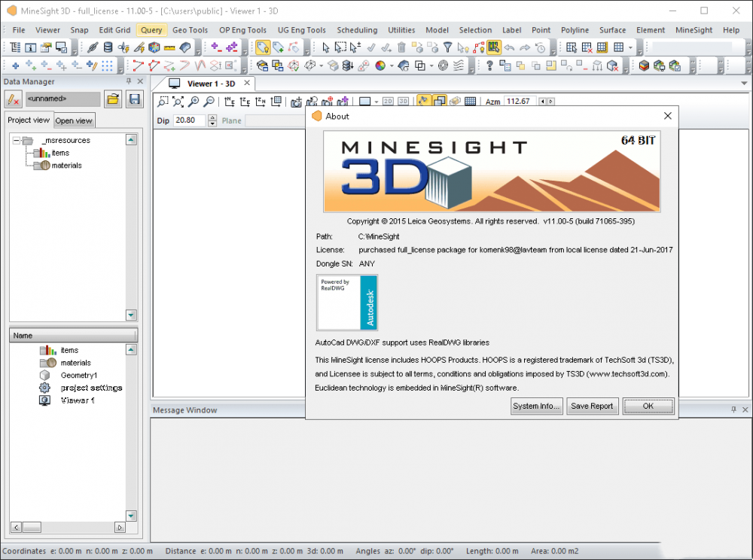
Task: Toggle the highlighted overlapping windows button
Action: point(439,102)
